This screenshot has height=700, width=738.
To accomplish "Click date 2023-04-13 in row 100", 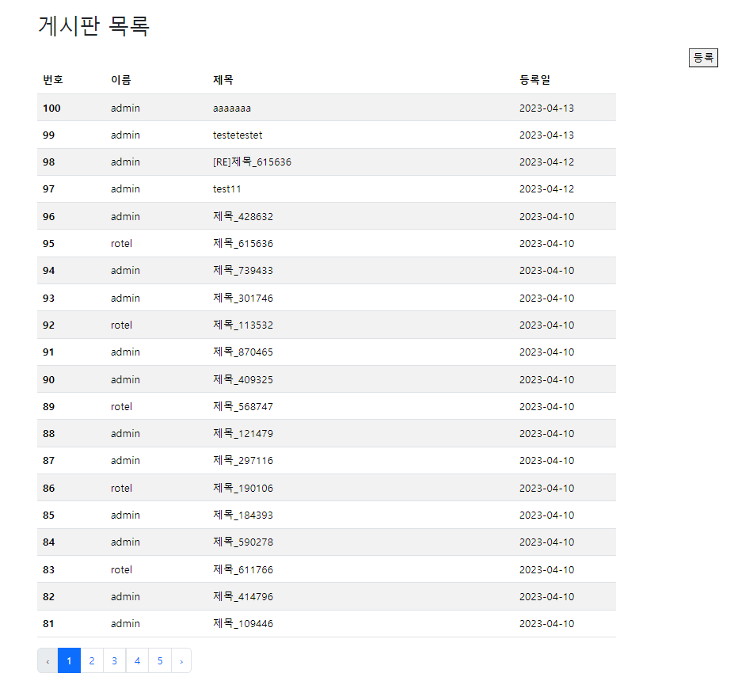I will tap(546, 108).
